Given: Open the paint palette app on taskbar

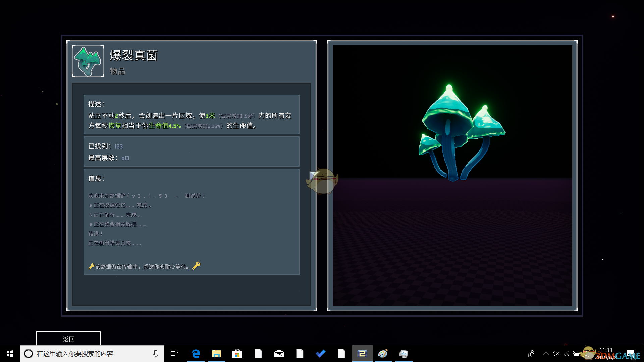Looking at the screenshot, I should click(x=383, y=354).
